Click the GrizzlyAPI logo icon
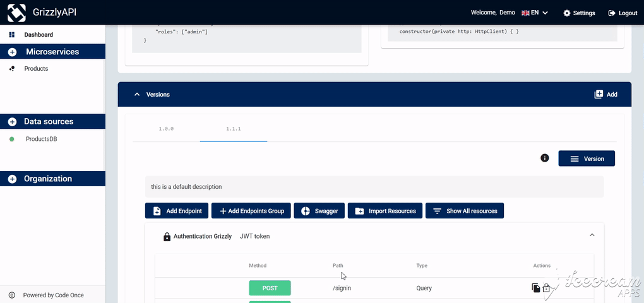 (x=16, y=13)
